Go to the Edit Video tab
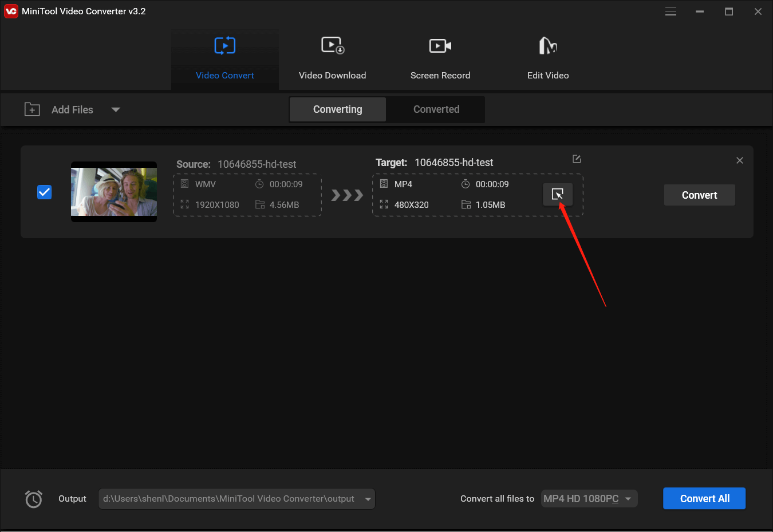Image resolution: width=773 pixels, height=532 pixels. coord(548,60)
